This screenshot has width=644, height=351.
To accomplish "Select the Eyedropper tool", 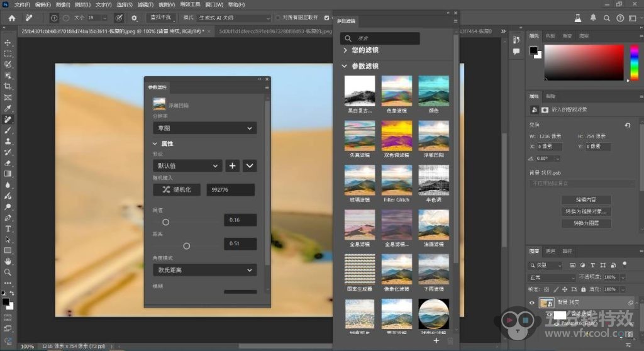I will point(8,108).
